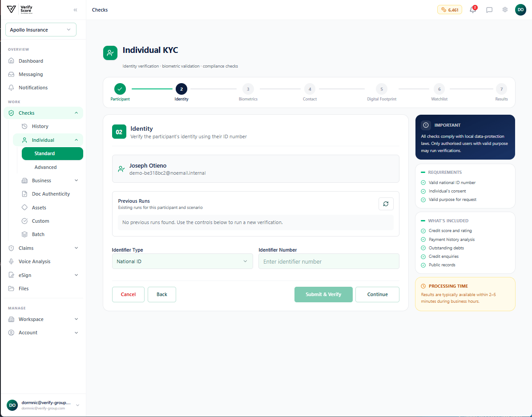Viewport: 532px width, 417px height.
Task: Open the notifications bell in top bar
Action: click(473, 9)
